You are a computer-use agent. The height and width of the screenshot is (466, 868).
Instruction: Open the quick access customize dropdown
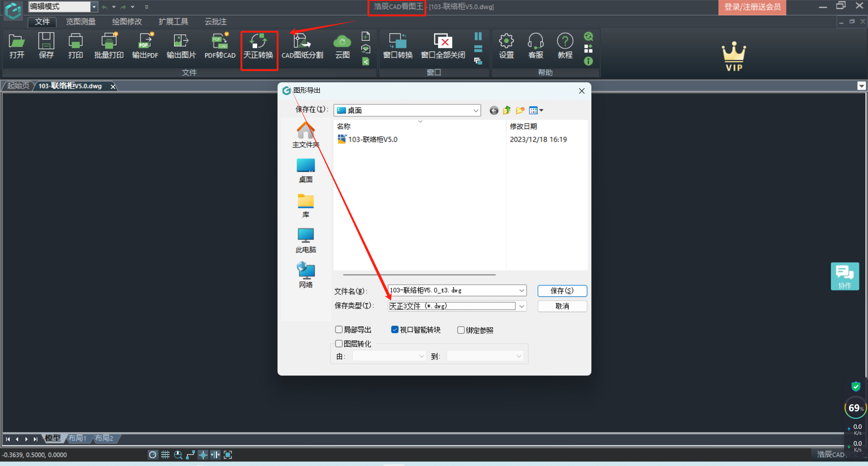146,7
